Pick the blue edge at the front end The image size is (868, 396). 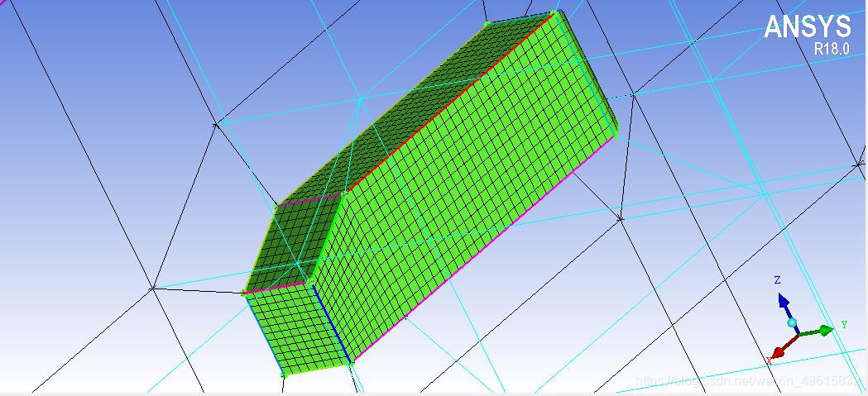(x=332, y=324)
